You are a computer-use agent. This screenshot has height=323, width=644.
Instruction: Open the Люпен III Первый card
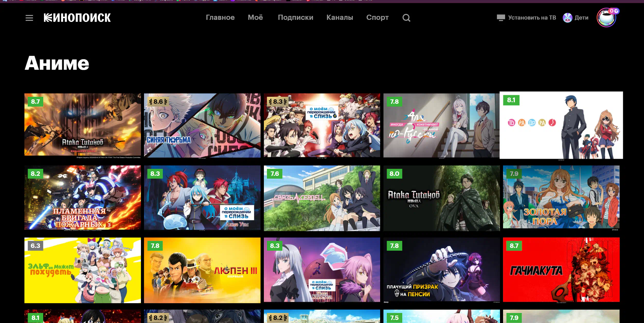pyautogui.click(x=202, y=270)
